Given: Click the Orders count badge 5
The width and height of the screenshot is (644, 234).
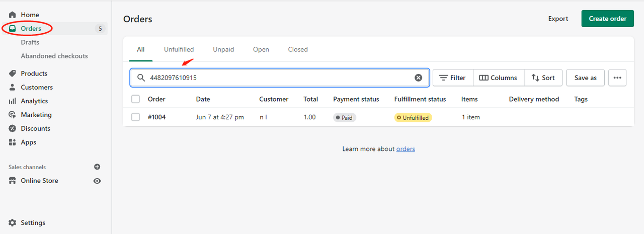Looking at the screenshot, I should [100, 29].
